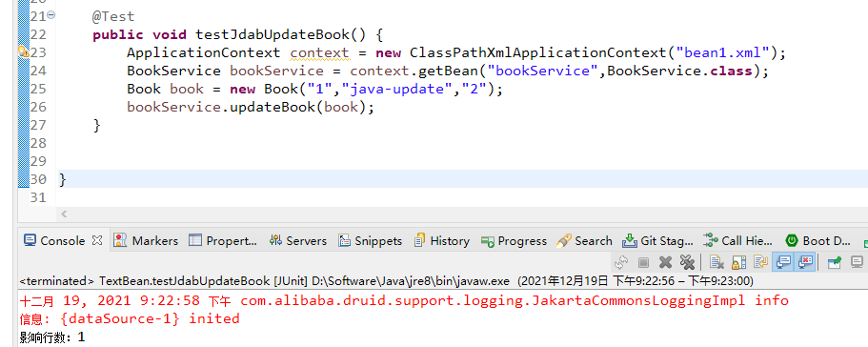Toggle Scroll Lock in console
Screen dimensions: 868x347
pyautogui.click(x=739, y=262)
